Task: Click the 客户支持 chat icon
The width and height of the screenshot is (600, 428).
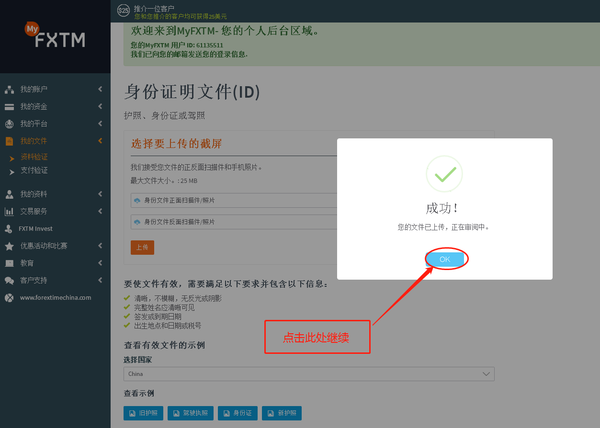Action: pyautogui.click(x=9, y=280)
